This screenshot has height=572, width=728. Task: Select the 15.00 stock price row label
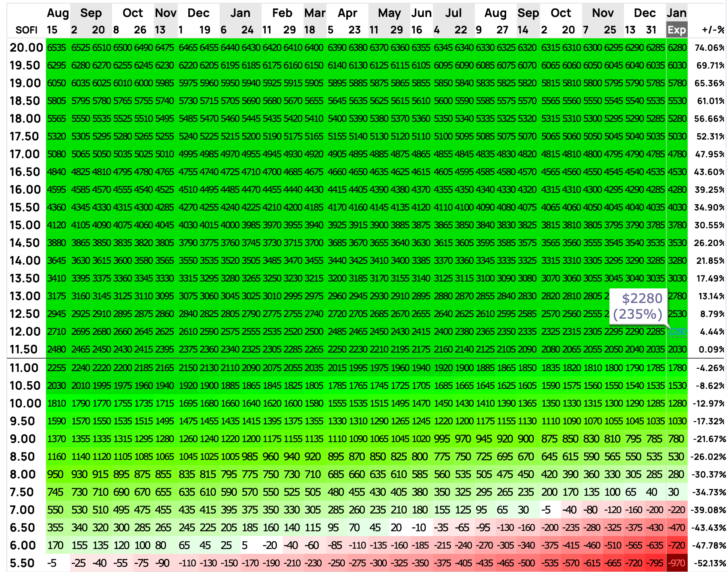point(25,225)
